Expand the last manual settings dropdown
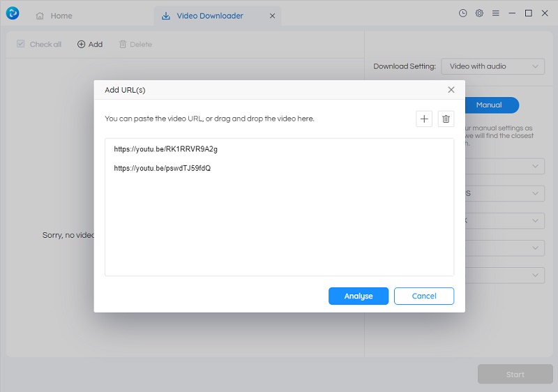558x392 pixels. coord(504,276)
